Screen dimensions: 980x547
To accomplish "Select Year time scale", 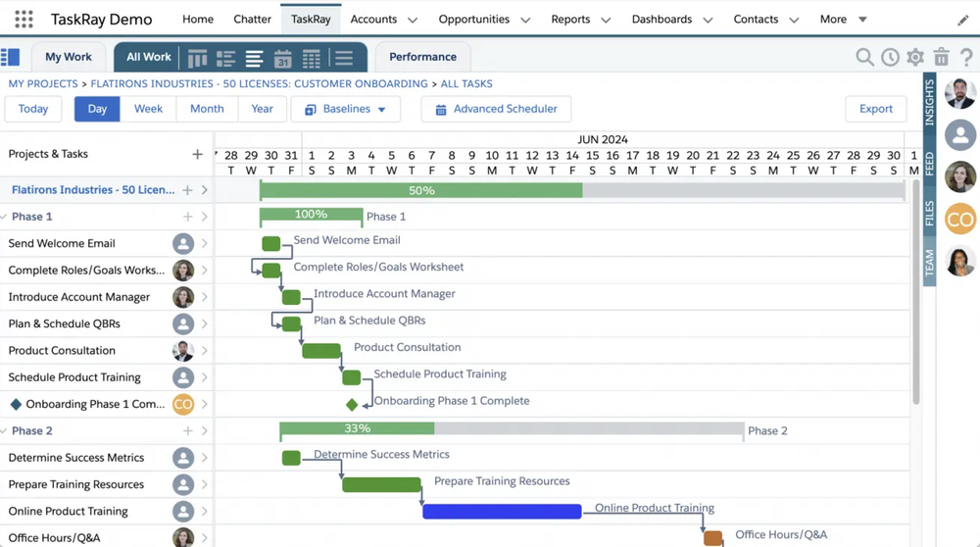I will click(x=263, y=109).
